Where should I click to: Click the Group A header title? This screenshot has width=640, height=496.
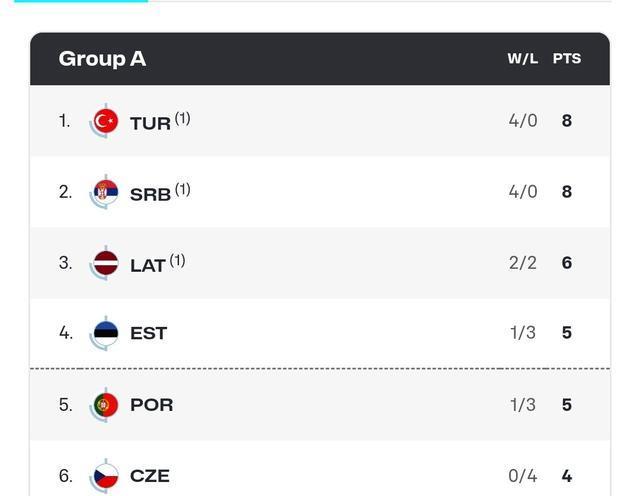coord(102,59)
